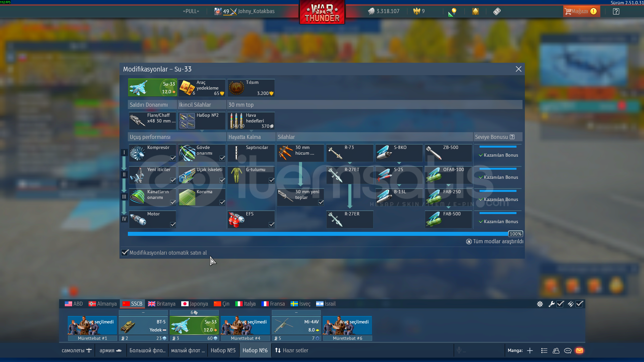Click the Koruma armor plate icon
This screenshot has width=644, height=362.
point(187,197)
